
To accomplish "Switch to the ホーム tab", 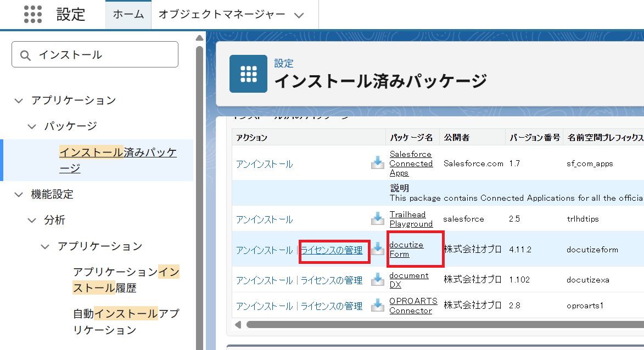I will 128,15.
